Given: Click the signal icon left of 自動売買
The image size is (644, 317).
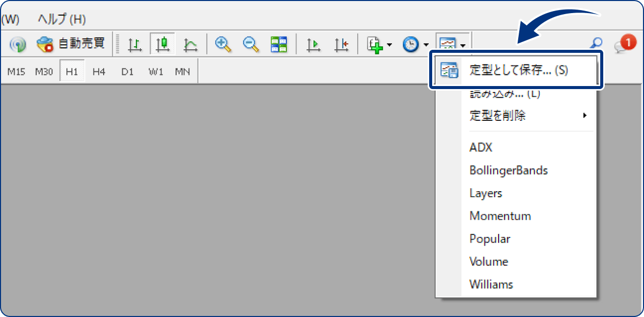Looking at the screenshot, I should coord(18,45).
